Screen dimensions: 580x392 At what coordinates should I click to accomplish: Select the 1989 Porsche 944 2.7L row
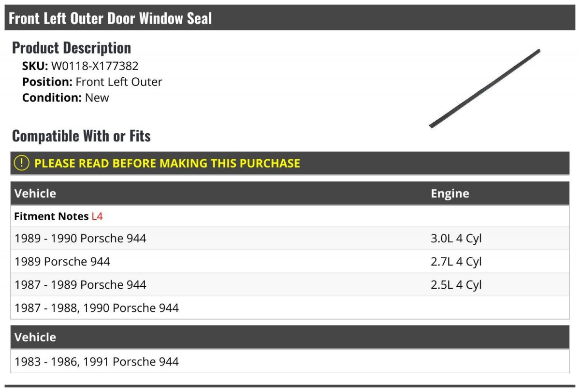(290, 262)
